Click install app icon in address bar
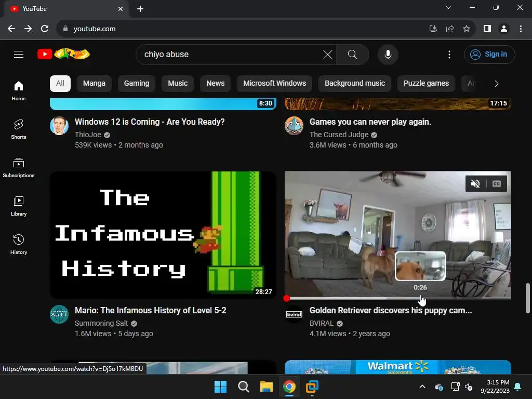 433,29
